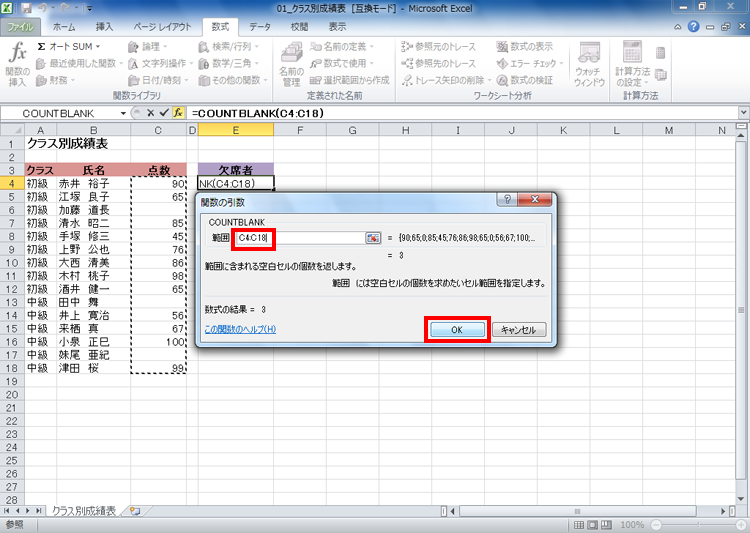750x533 pixels.
Task: Click Define Name (名前の定義)
Action: pos(342,46)
